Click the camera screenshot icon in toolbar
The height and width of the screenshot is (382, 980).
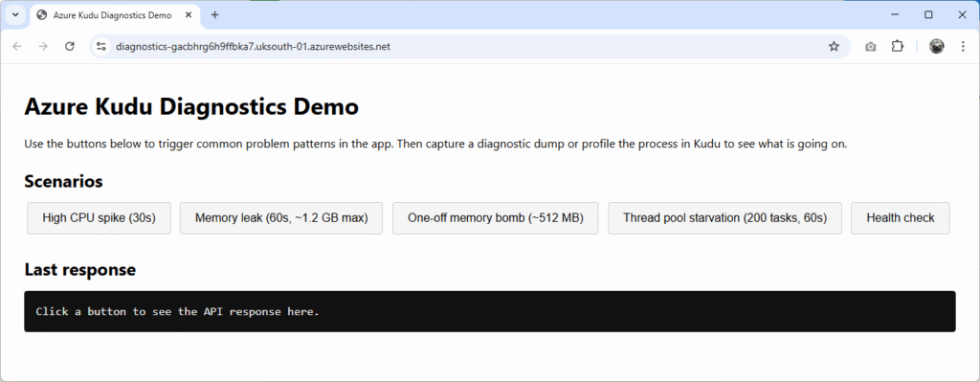click(x=871, y=47)
